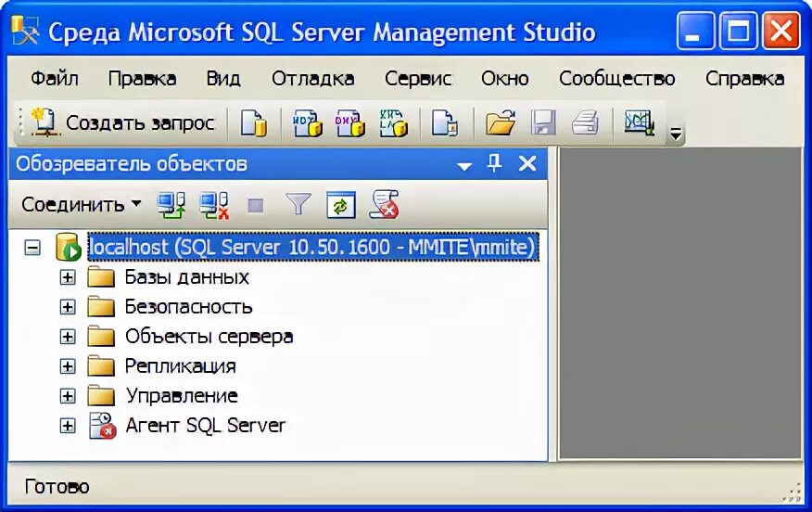Click the SQL Server Management Studio title bar icon
This screenshot has width=812, height=512.
24,32
